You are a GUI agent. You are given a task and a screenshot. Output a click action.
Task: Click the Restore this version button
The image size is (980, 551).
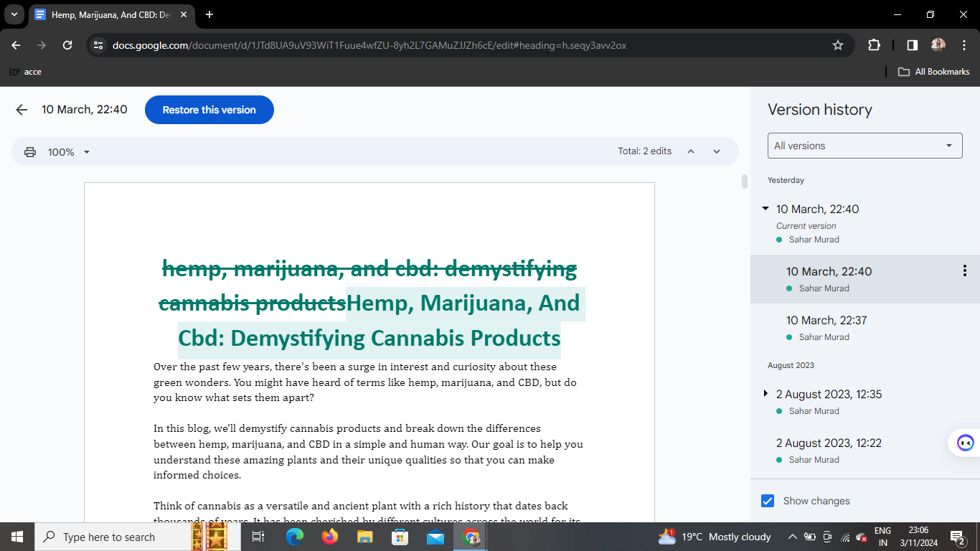pyautogui.click(x=209, y=110)
